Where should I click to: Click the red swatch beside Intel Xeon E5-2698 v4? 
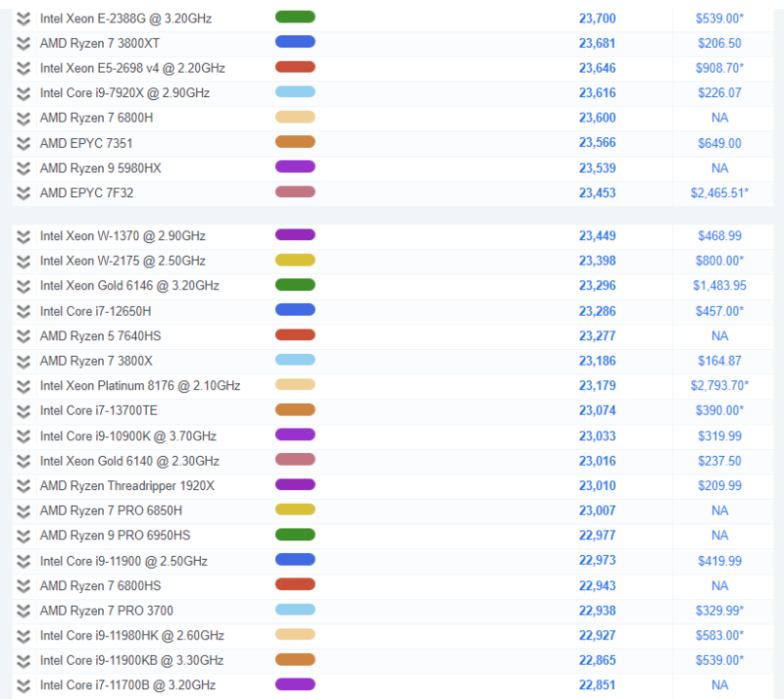tap(295, 67)
